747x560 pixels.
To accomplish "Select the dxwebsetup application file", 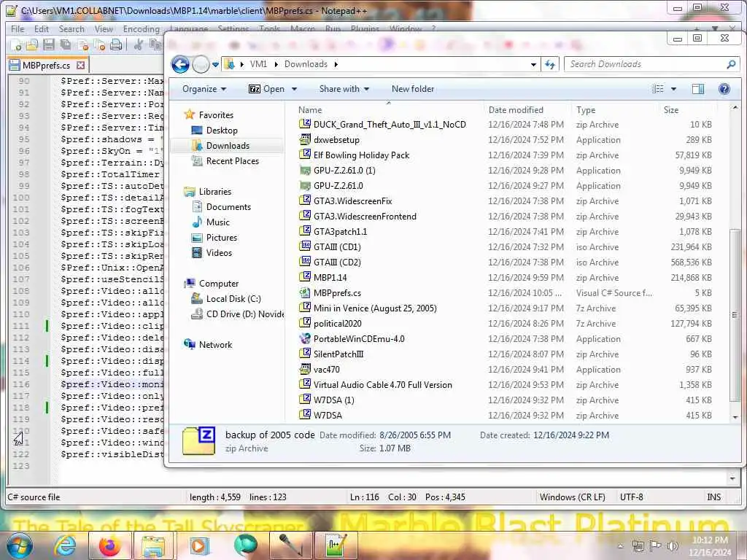I will coord(336,140).
